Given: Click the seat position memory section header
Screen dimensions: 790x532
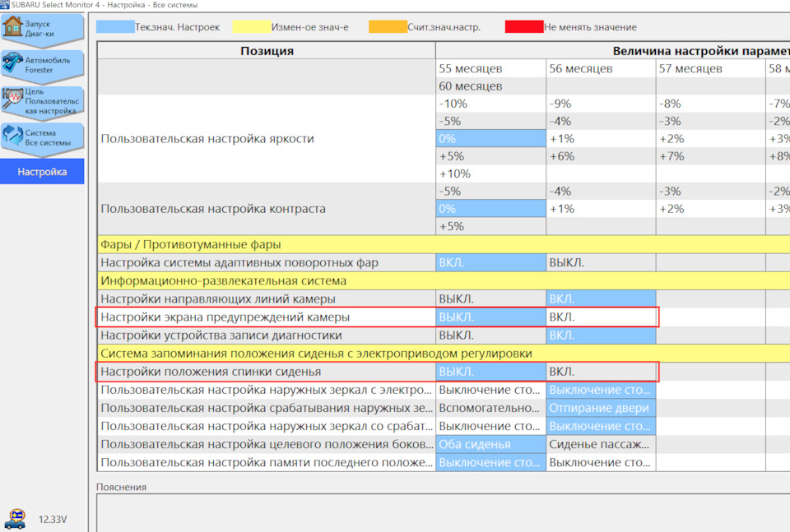Looking at the screenshot, I should (444, 354).
